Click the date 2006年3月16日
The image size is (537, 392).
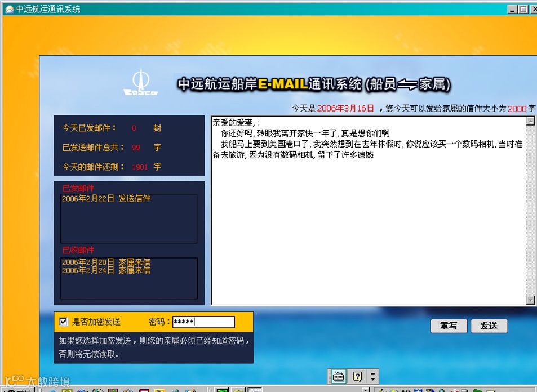[x=345, y=109]
